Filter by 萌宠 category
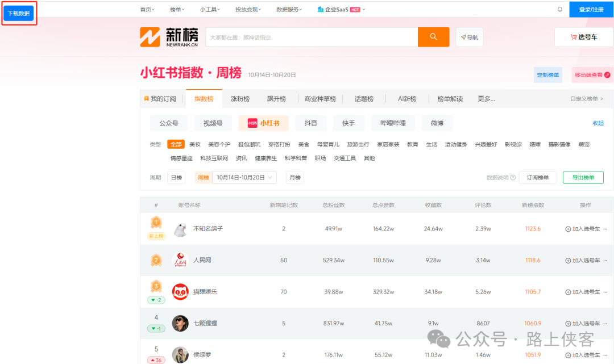This screenshot has height=364, width=614. 584,144
